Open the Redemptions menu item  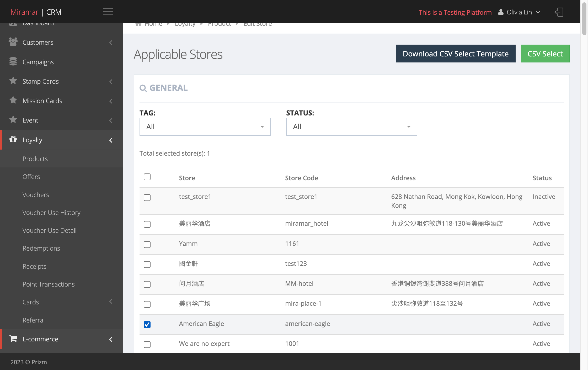point(41,248)
